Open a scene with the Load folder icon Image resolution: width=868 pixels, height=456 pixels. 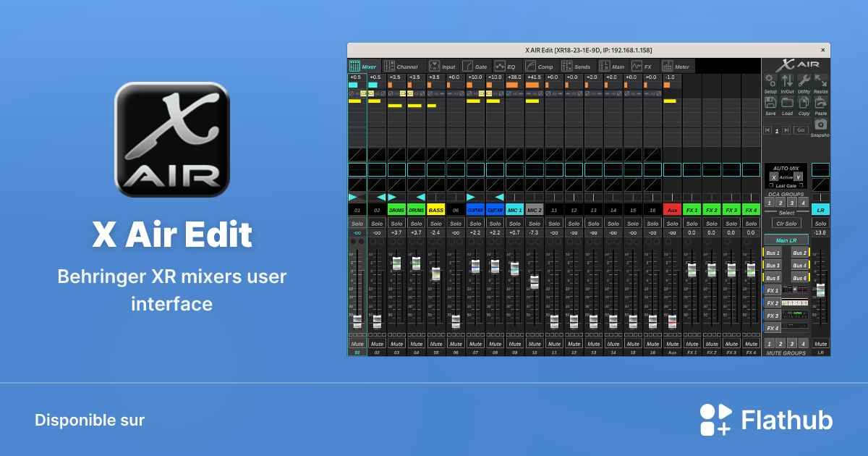787,102
